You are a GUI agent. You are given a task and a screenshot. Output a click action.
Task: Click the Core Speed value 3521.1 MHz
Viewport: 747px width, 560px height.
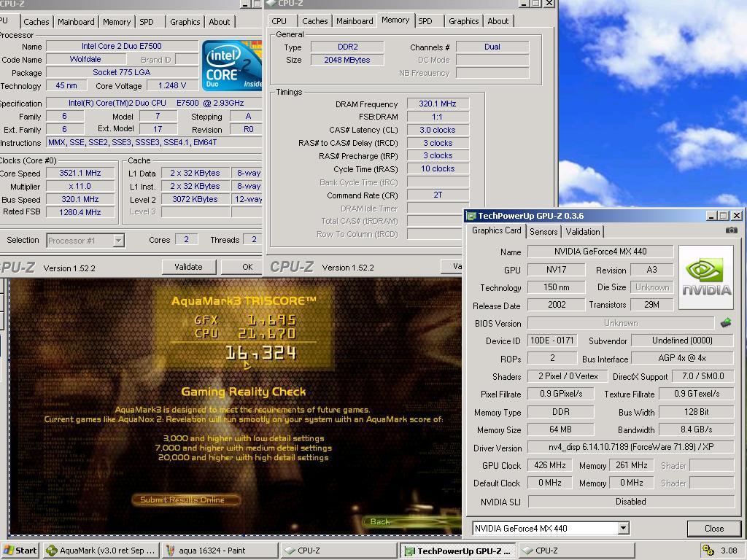[80, 174]
